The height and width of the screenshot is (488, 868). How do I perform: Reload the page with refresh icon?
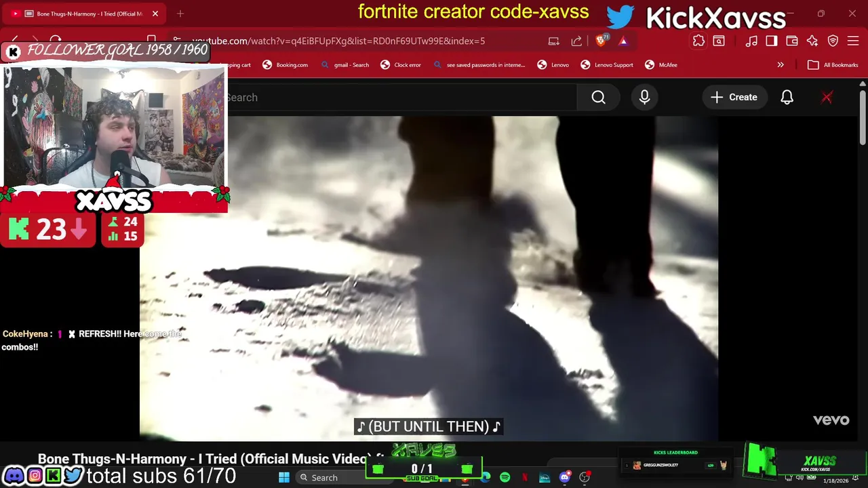point(56,40)
